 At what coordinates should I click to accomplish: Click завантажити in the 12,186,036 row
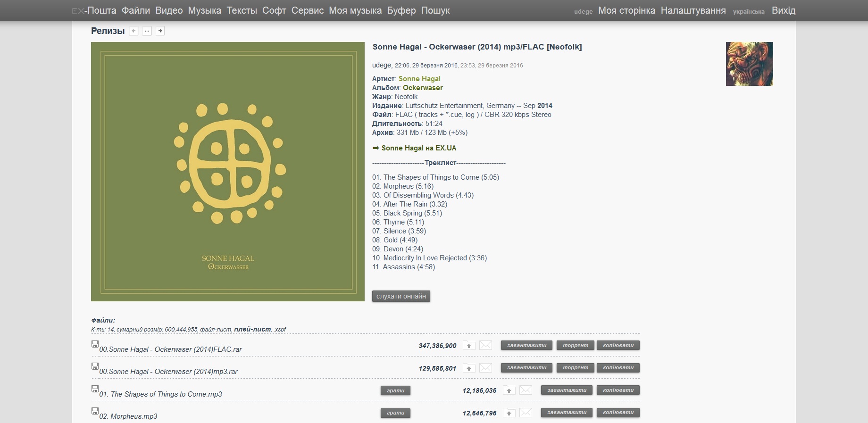(567, 390)
